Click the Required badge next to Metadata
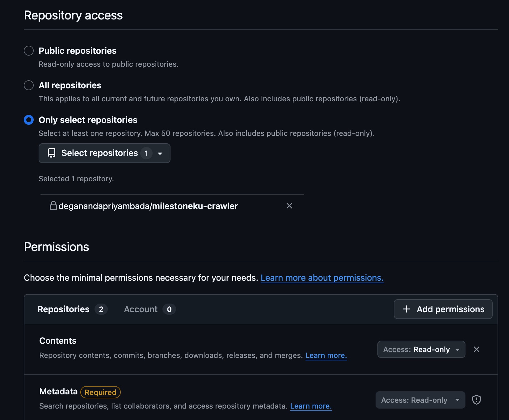This screenshot has height=420, width=509. pyautogui.click(x=100, y=392)
